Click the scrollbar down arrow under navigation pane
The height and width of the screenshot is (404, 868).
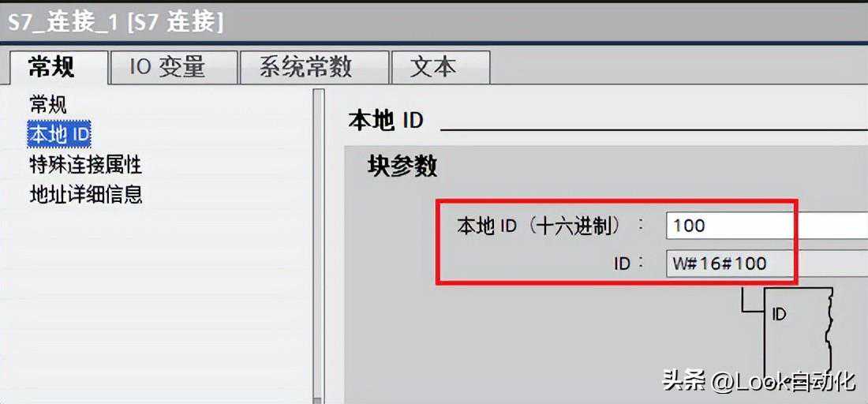pyautogui.click(x=318, y=399)
